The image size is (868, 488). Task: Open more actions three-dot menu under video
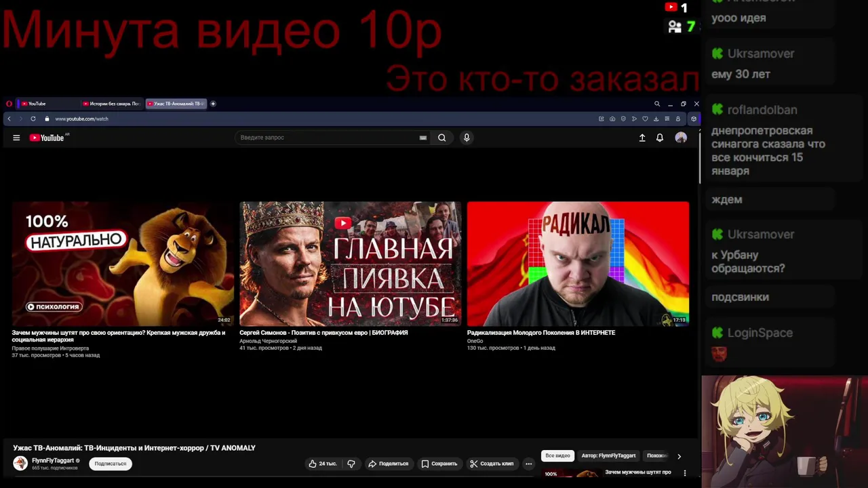pyautogui.click(x=529, y=464)
